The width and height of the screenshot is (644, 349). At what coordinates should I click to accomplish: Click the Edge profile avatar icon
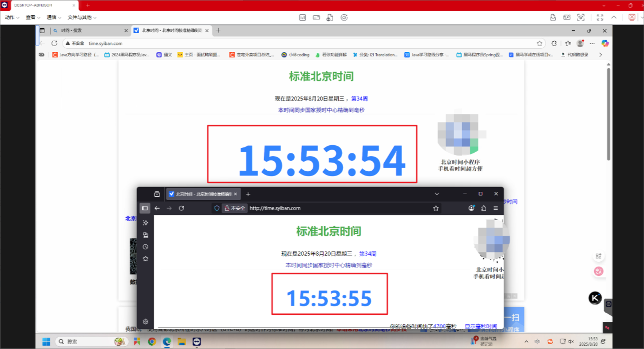point(580,43)
